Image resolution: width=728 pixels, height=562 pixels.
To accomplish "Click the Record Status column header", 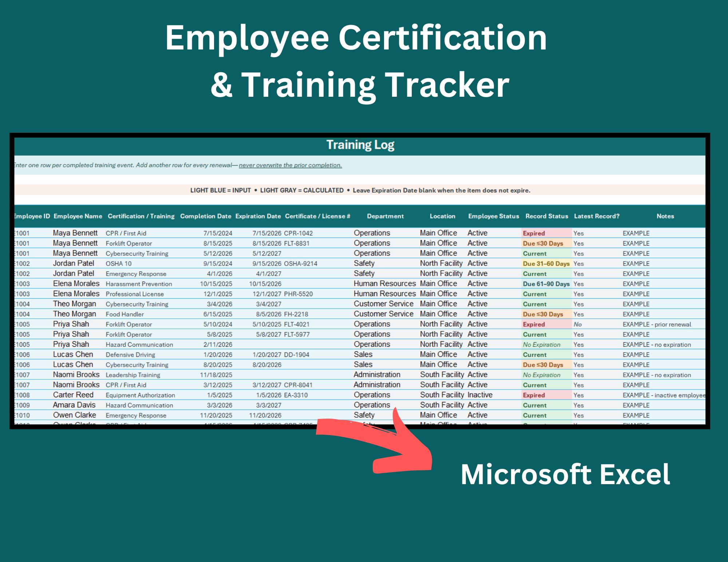I will 547,216.
